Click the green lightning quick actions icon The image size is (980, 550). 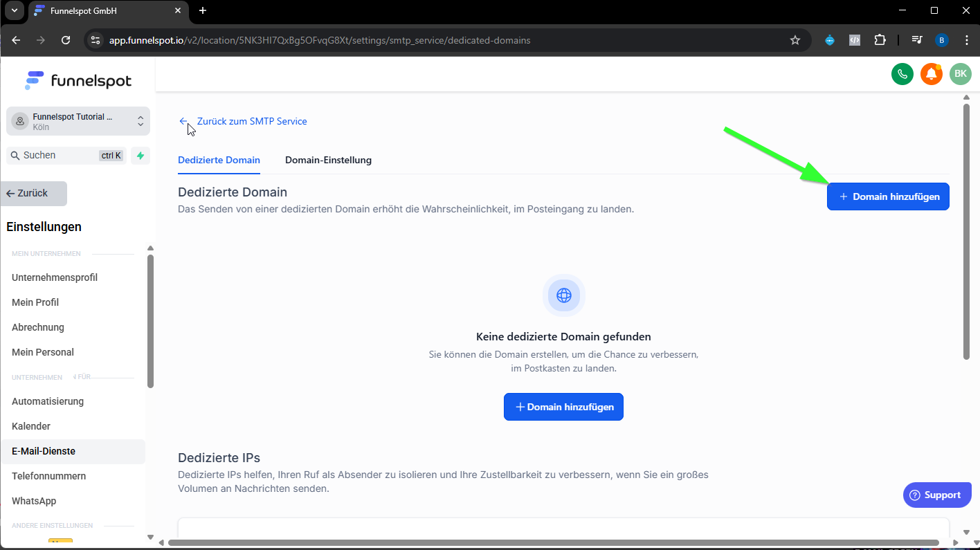140,156
